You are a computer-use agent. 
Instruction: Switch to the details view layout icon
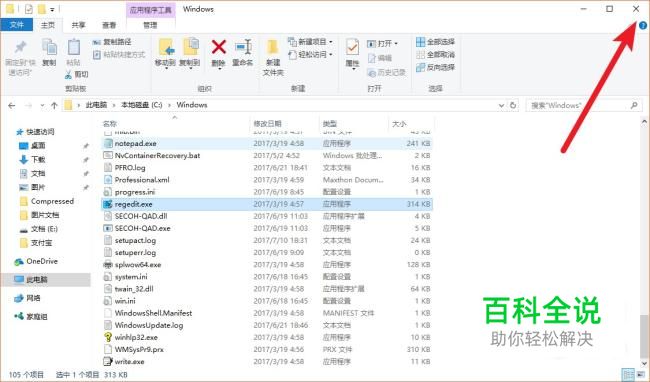pos(628,374)
